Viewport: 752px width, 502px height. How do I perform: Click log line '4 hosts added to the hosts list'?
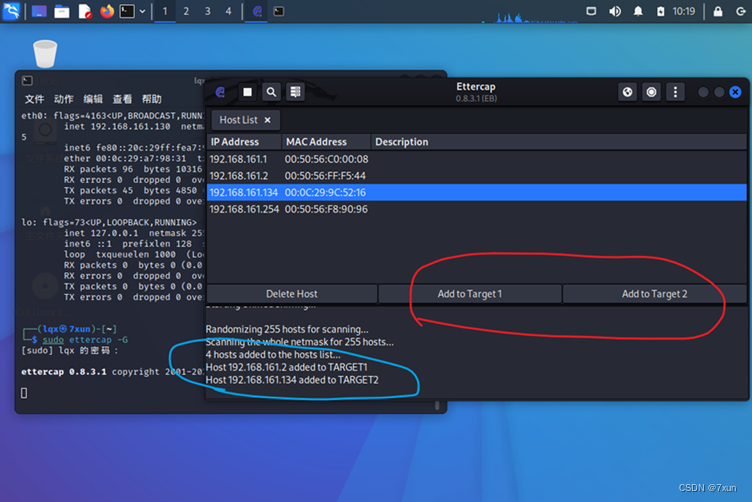click(272, 355)
